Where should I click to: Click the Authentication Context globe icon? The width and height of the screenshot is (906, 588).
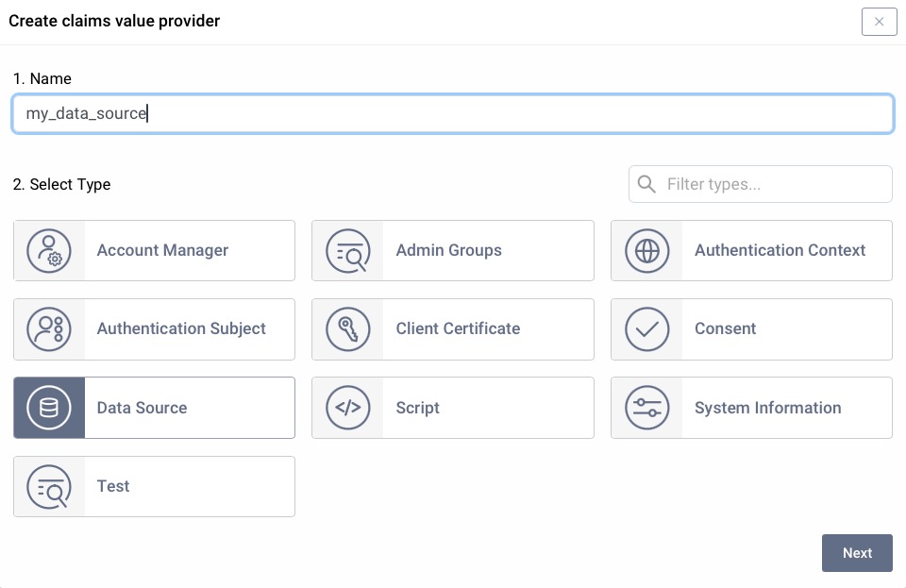(646, 250)
